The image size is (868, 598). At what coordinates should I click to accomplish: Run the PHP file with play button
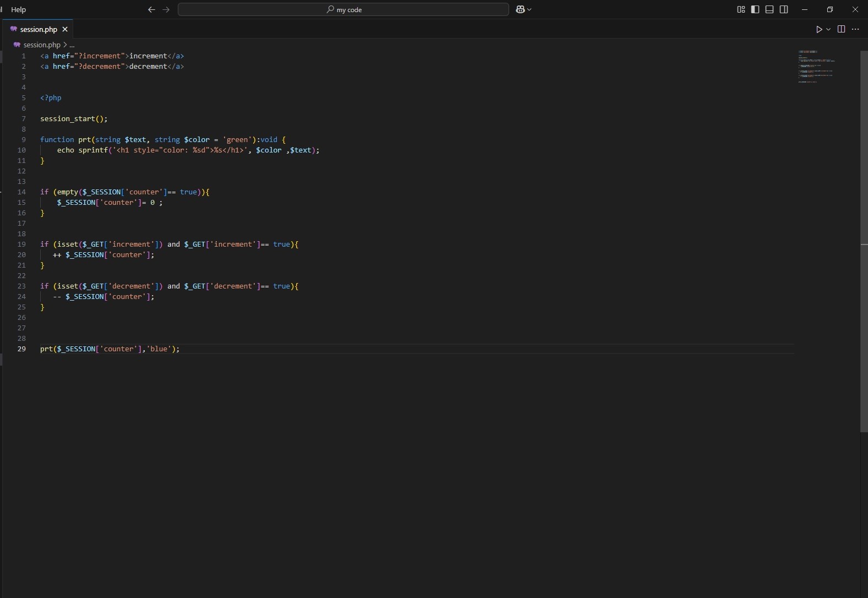point(819,29)
